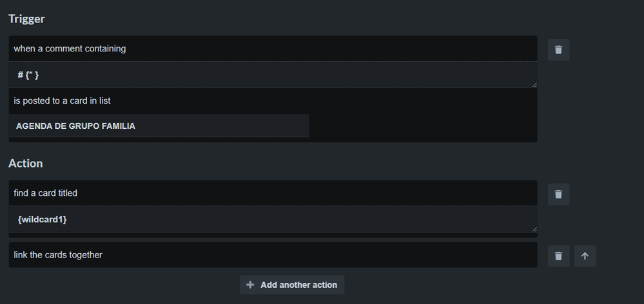Click empty area right of list selector

coord(423,126)
